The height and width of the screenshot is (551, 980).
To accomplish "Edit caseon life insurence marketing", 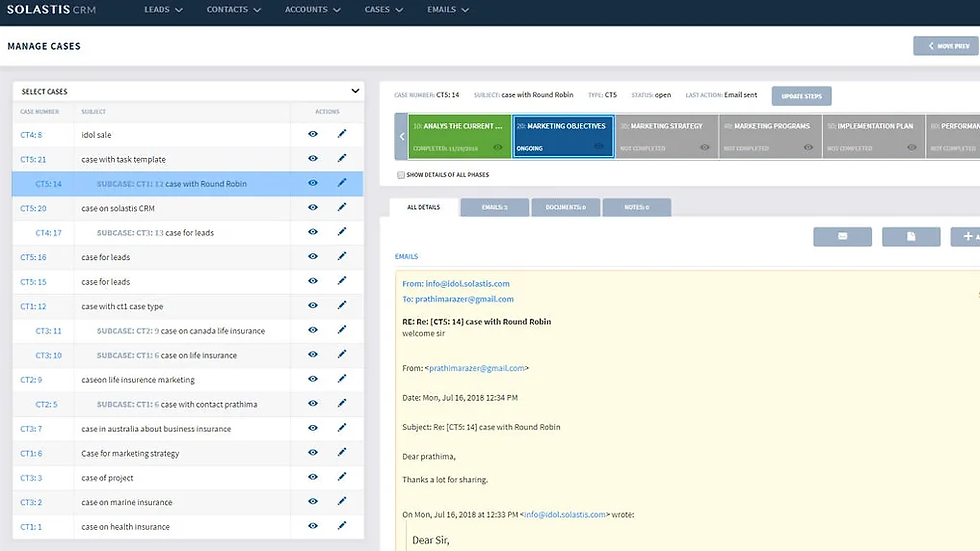I will tap(342, 379).
